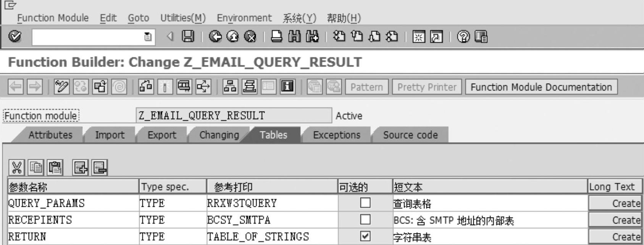The height and width of the screenshot is (245, 644).
Task: Open Help question mark icon
Action: point(463,37)
